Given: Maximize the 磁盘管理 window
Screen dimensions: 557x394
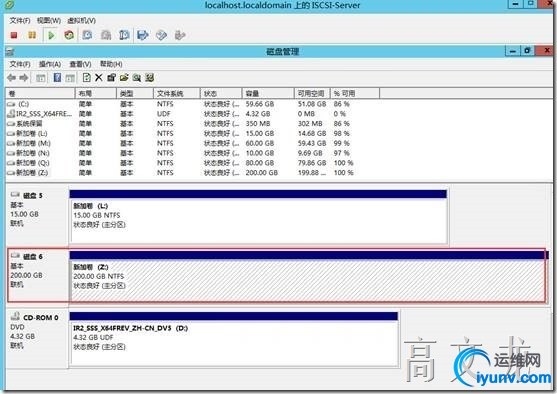Looking at the screenshot, I should 527,51.
